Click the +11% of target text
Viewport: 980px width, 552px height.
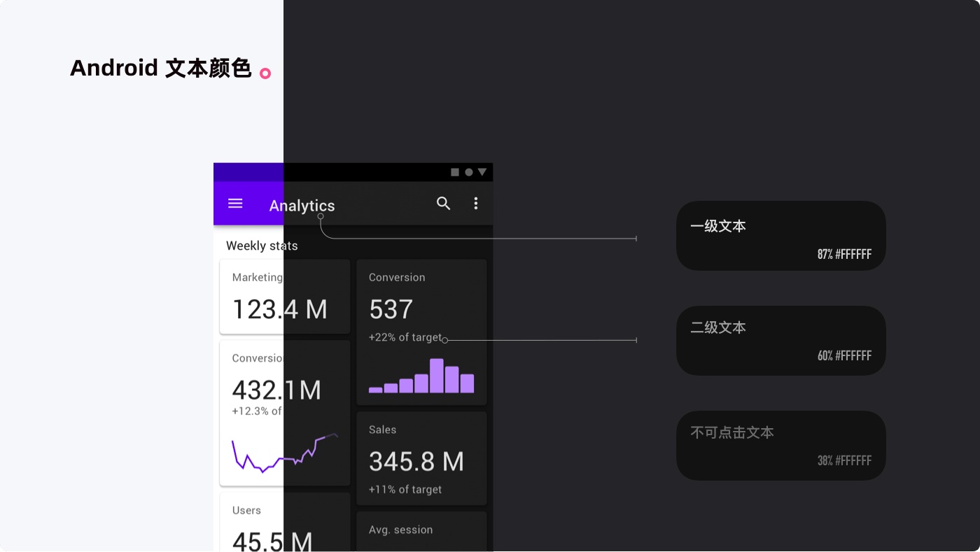click(x=405, y=490)
